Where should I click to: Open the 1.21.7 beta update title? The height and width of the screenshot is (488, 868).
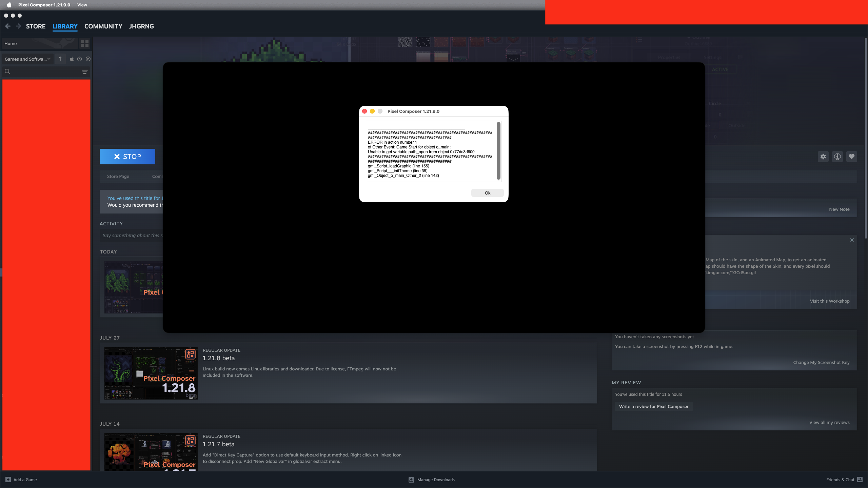pyautogui.click(x=219, y=444)
